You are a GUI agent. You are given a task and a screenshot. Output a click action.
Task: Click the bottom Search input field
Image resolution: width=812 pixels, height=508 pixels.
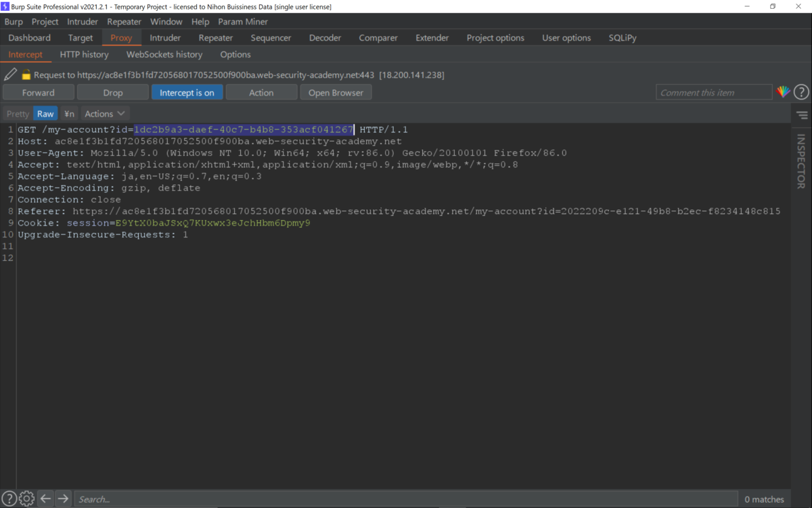pyautogui.click(x=405, y=499)
